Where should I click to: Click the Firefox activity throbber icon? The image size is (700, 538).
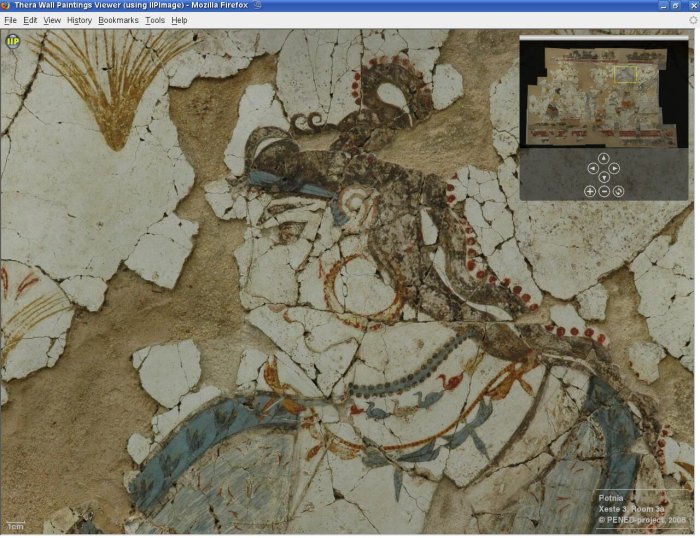tap(693, 20)
